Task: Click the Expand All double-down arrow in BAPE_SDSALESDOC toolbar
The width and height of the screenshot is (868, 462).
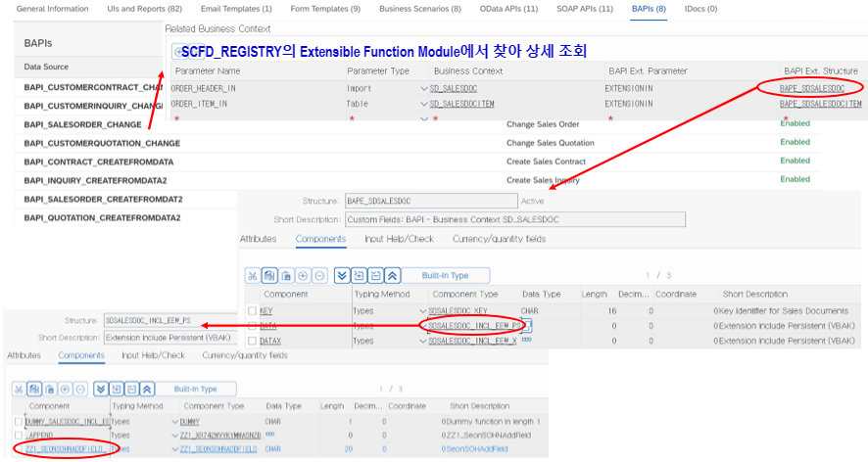Action: pyautogui.click(x=342, y=276)
